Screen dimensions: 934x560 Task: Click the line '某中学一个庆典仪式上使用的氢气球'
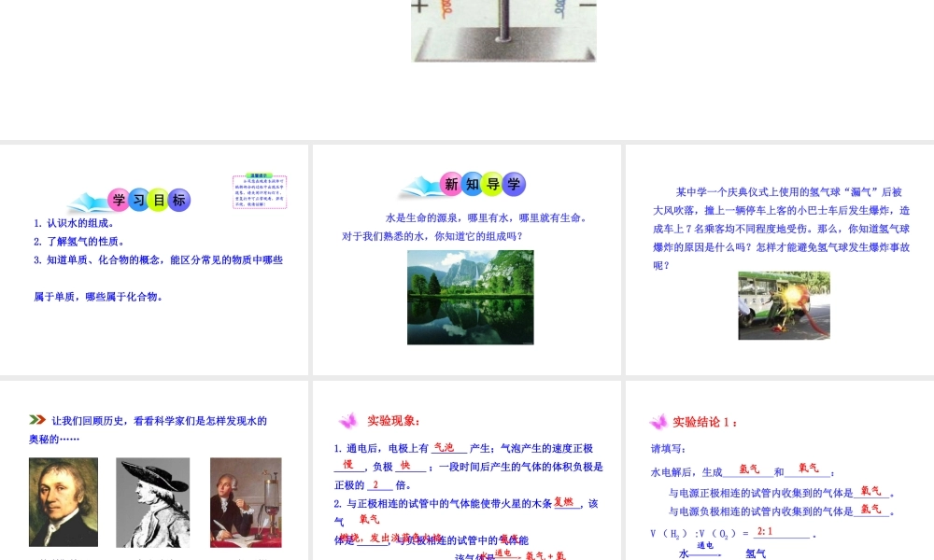coord(789,192)
